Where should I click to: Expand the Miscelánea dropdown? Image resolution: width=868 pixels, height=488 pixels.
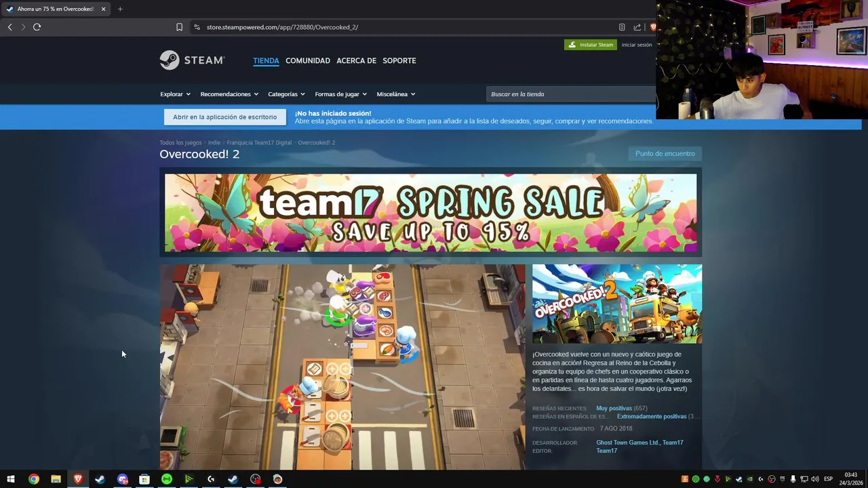tap(396, 94)
